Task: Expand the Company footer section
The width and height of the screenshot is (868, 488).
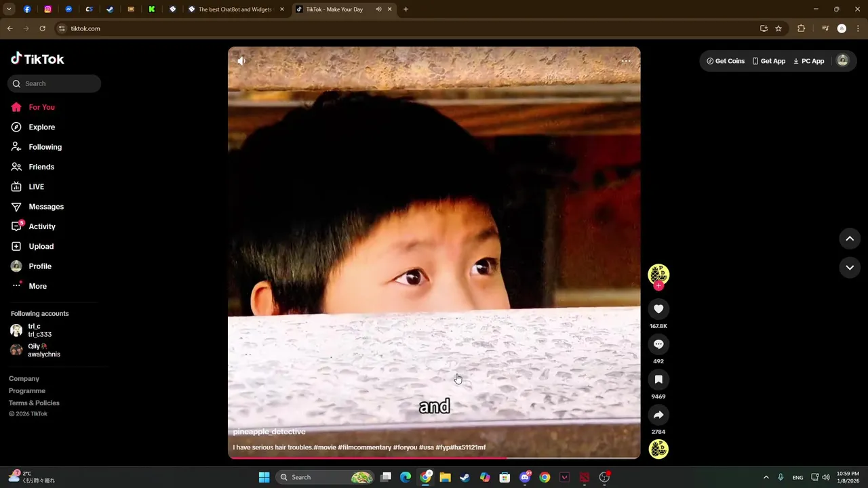Action: pyautogui.click(x=24, y=379)
